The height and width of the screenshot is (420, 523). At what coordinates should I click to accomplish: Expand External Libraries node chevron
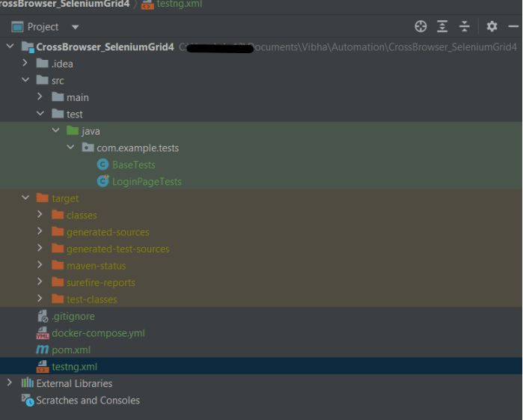(10, 383)
